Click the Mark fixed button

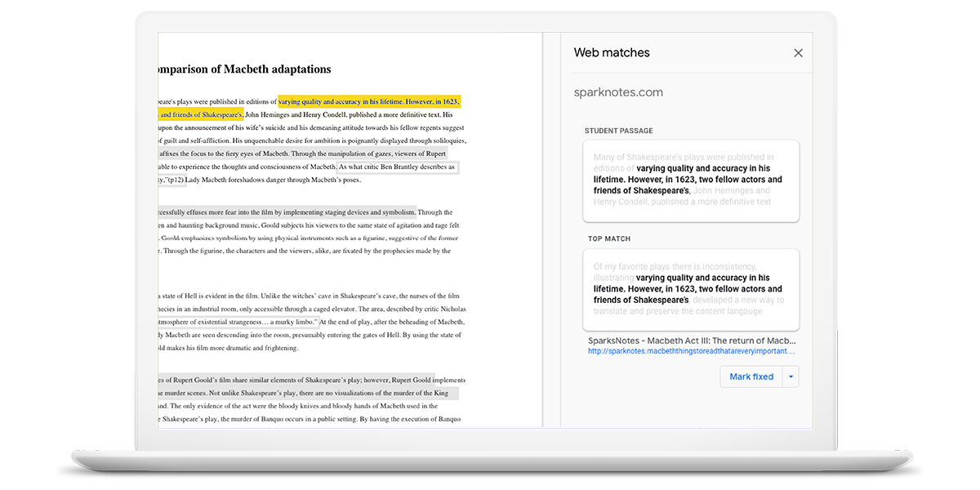pyautogui.click(x=751, y=376)
